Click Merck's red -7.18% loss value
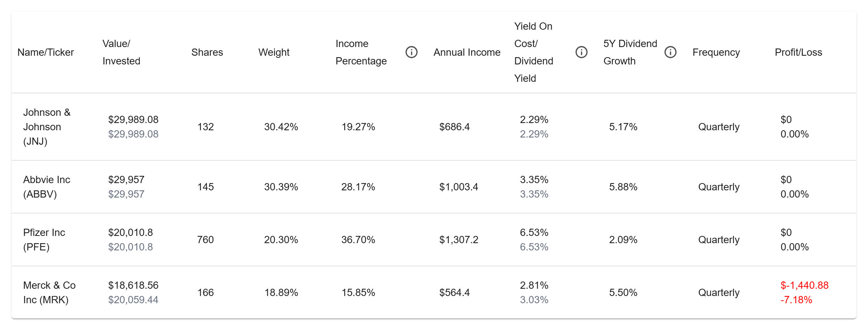Image resolution: width=868 pixels, height=330 pixels. [796, 300]
